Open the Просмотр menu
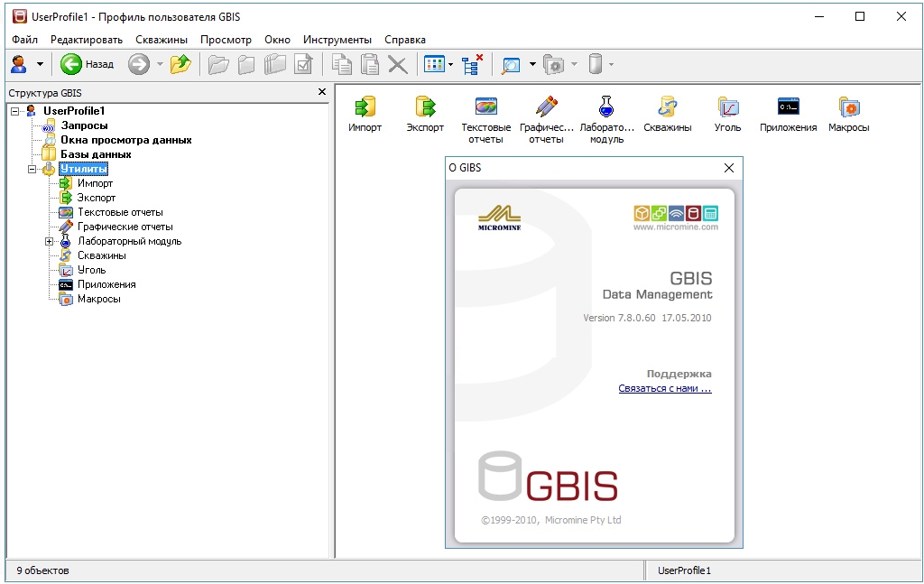 point(226,40)
